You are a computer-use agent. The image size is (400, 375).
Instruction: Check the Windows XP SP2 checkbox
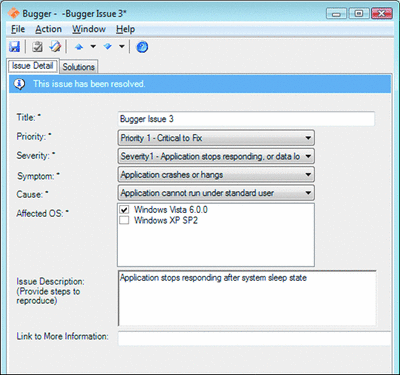pyautogui.click(x=124, y=220)
